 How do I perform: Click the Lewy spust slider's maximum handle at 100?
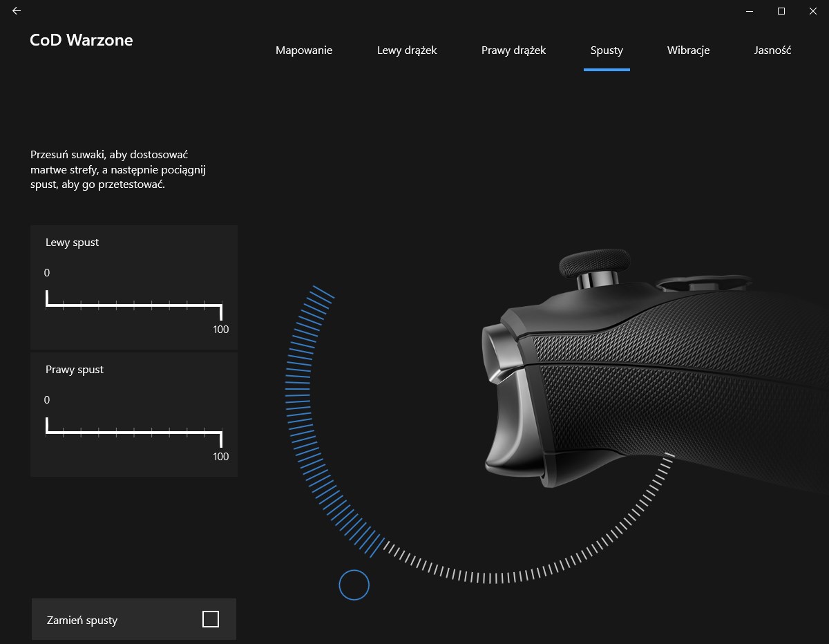(220, 310)
